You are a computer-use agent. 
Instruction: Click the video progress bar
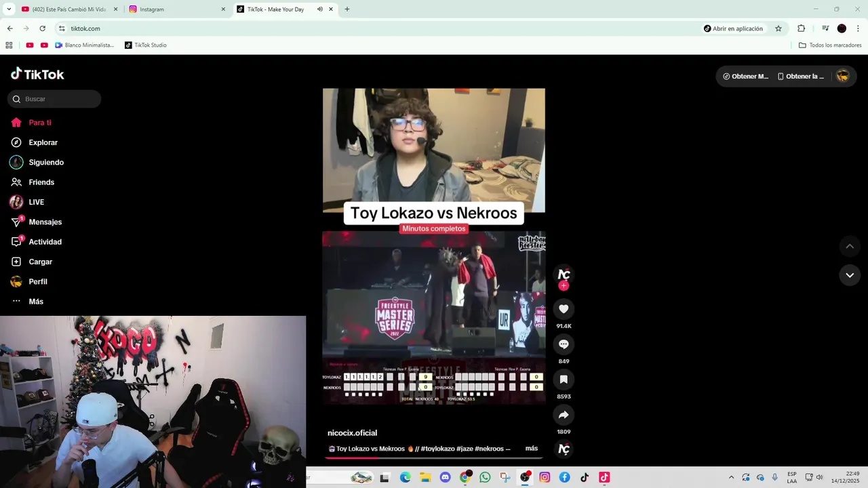click(x=434, y=458)
